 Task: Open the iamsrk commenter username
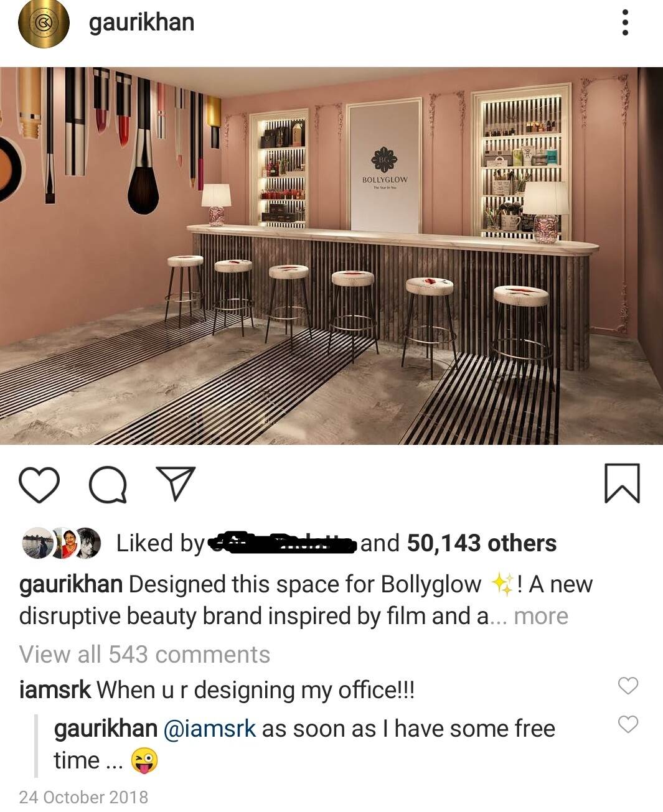click(55, 690)
